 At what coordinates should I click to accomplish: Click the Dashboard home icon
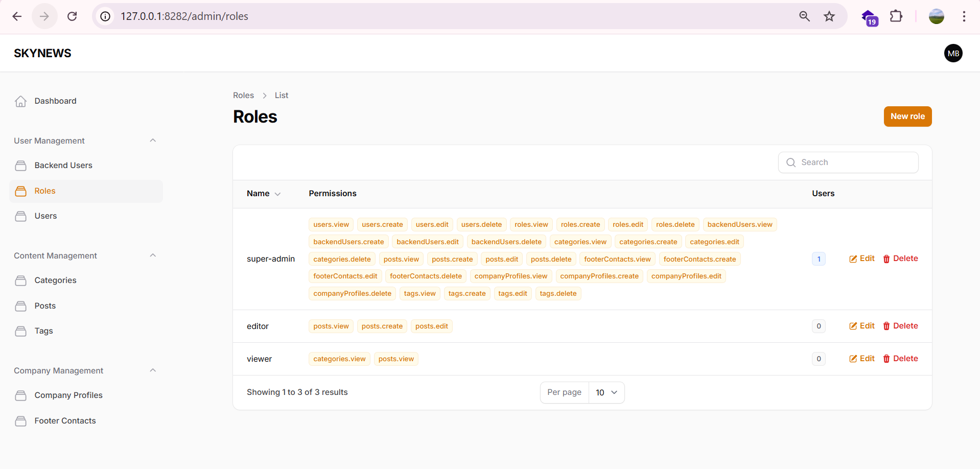coord(20,101)
